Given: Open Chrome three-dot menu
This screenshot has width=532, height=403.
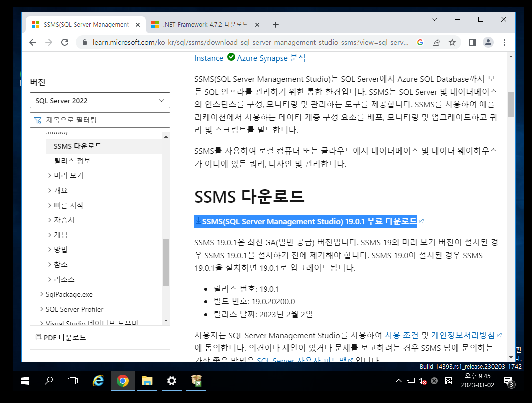Looking at the screenshot, I should click(x=504, y=42).
